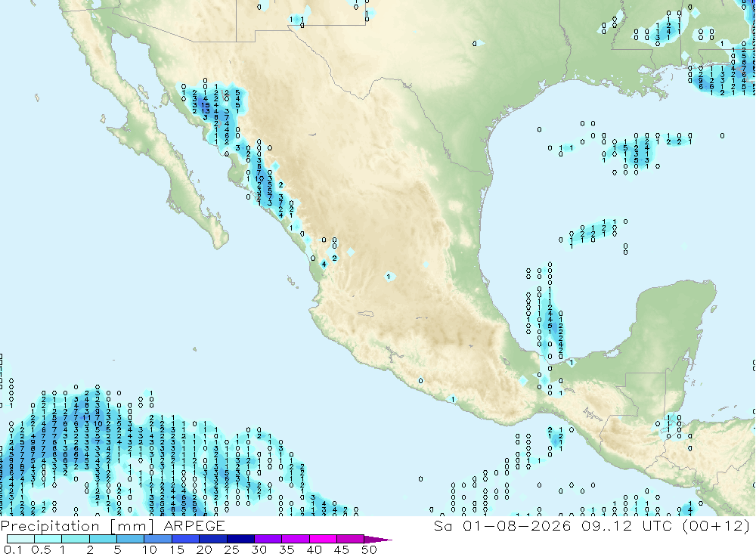Click the 2–5 mm legend swatch

pyautogui.click(x=103, y=539)
